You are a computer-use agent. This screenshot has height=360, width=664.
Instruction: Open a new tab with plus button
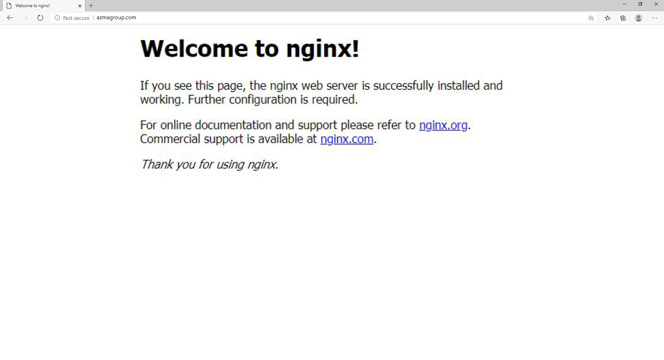91,6
